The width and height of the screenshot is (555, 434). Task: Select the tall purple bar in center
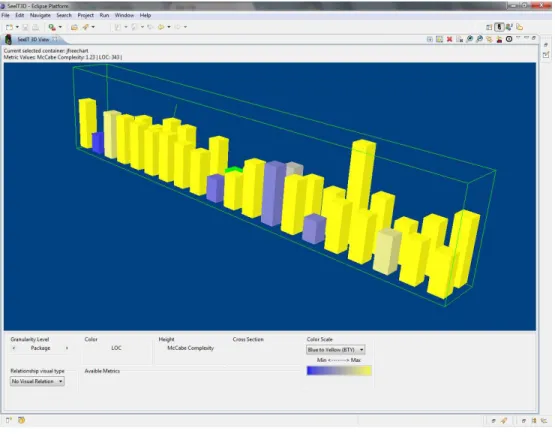(273, 193)
